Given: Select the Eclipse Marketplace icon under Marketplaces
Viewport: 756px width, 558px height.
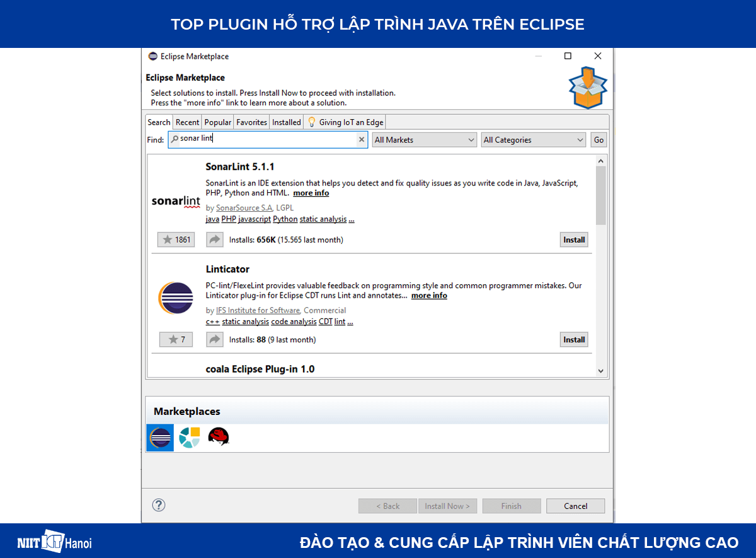Looking at the screenshot, I should click(159, 438).
